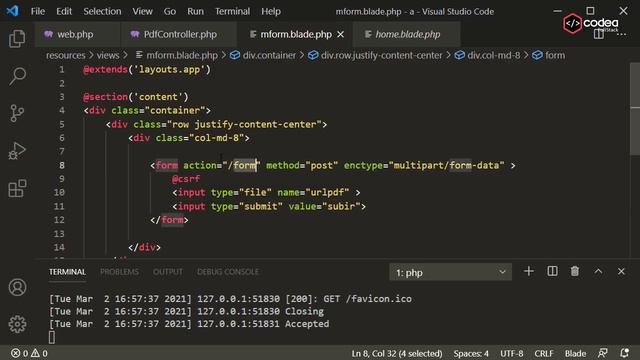Open the Accounts menu icon
The image size is (640, 360).
17,287
